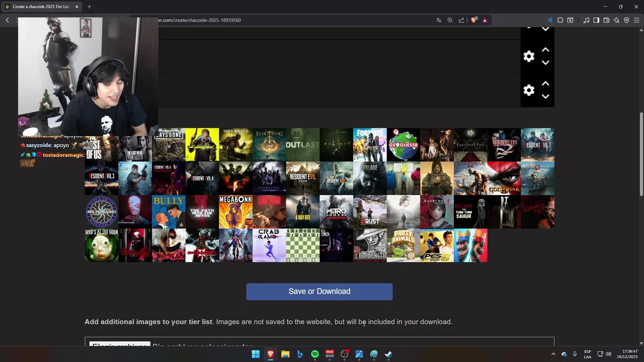This screenshot has height=362, width=644.
Task: Open Spotify from the taskbar
Action: click(315, 354)
